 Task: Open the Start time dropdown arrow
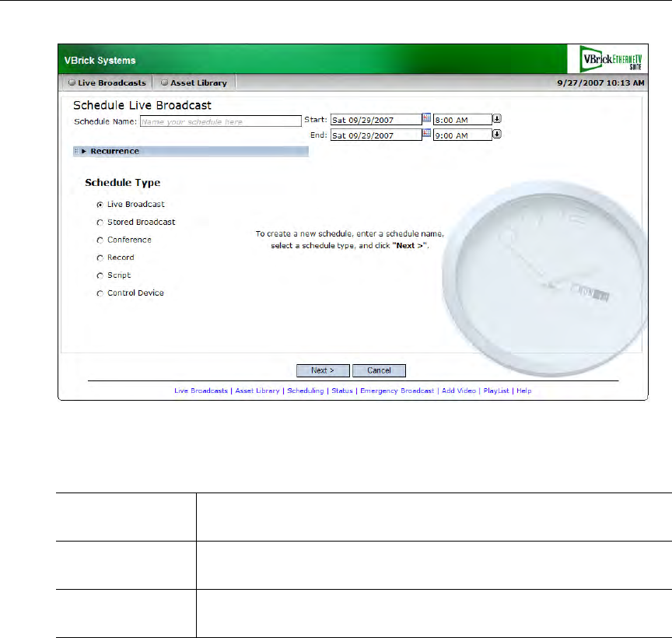pos(497,119)
